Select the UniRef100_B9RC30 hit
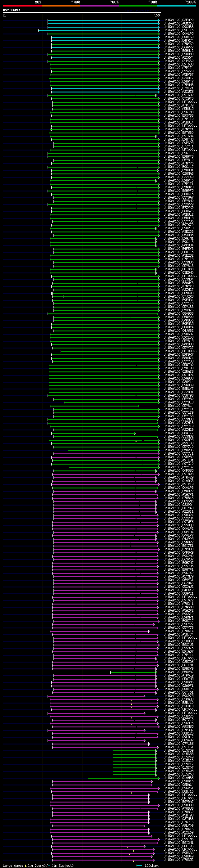The width and height of the screenshot is (199, 868). (x=179, y=853)
